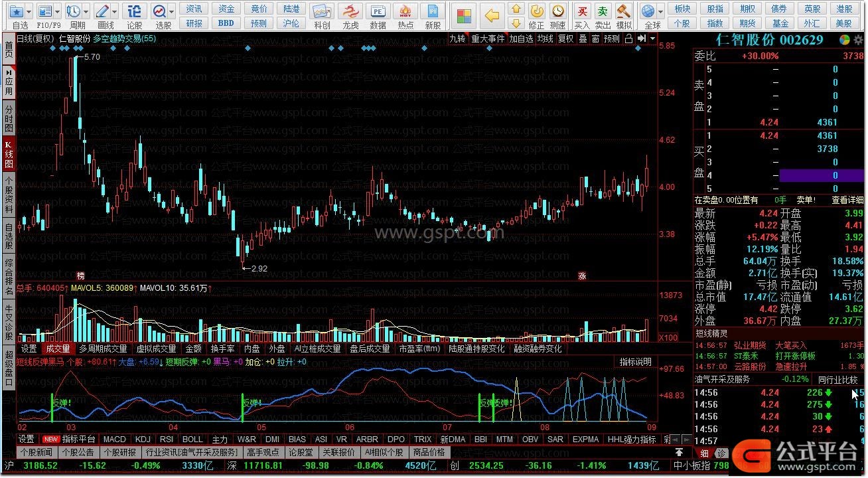Open the 论股 discussion icon
Screen dimensions: 868x478
pyautogui.click(x=134, y=11)
